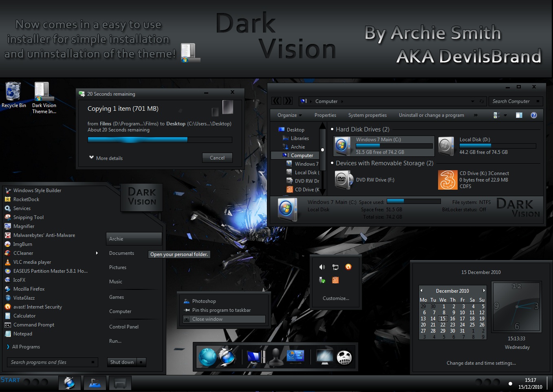
Task: Open Explorer help with the question mark icon
Action: tap(534, 115)
